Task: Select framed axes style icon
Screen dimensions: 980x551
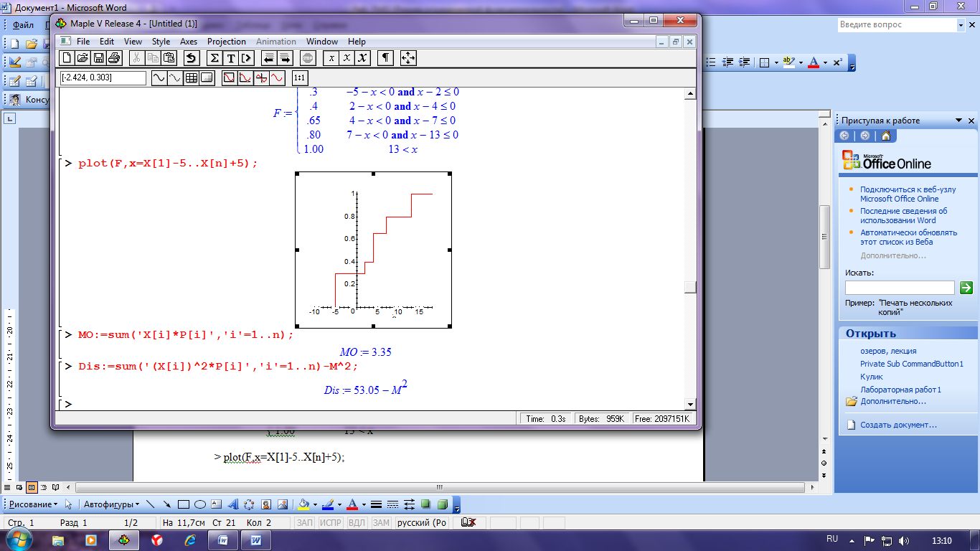Action: 245,77
